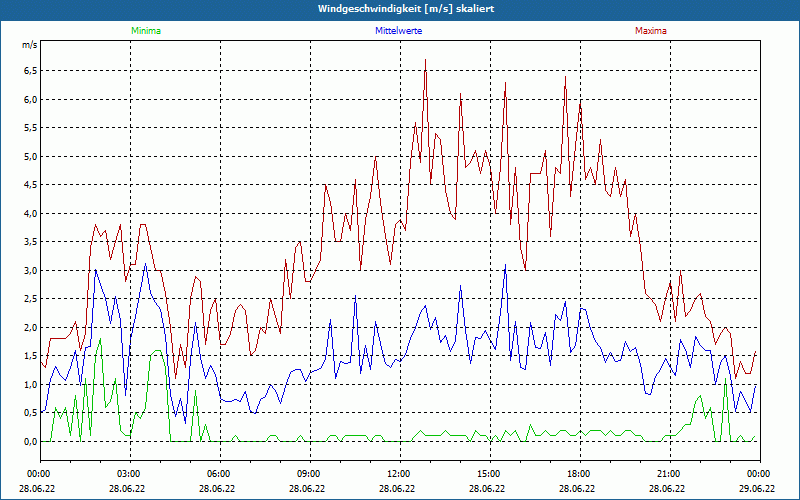Select the 4,5 y-axis tick label

[31, 185]
